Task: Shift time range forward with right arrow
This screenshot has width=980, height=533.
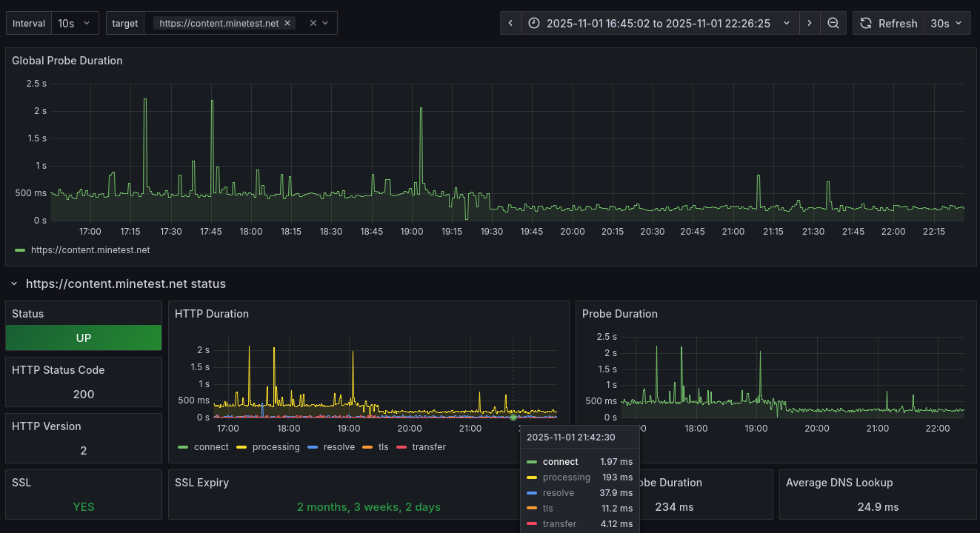Action: pyautogui.click(x=809, y=23)
